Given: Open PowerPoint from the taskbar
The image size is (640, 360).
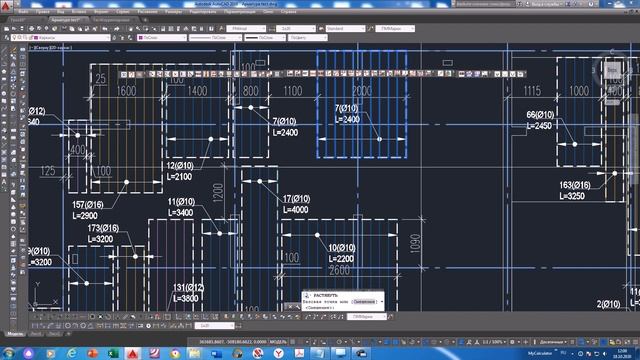Looking at the screenshot, I should point(93,353).
